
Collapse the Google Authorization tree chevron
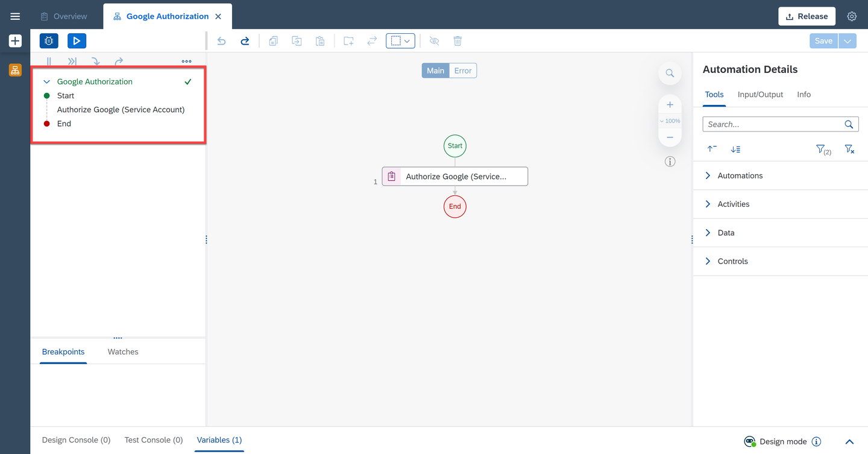pos(47,81)
